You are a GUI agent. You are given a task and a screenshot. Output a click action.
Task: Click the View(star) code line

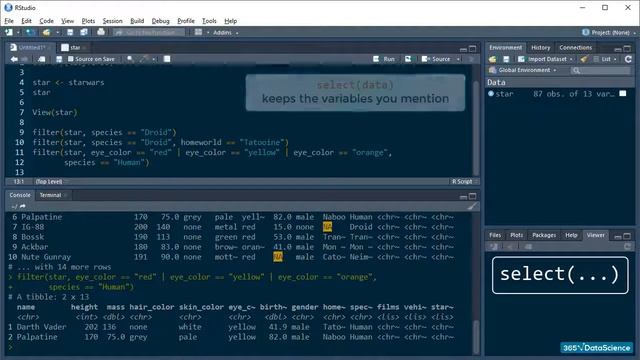55,112
